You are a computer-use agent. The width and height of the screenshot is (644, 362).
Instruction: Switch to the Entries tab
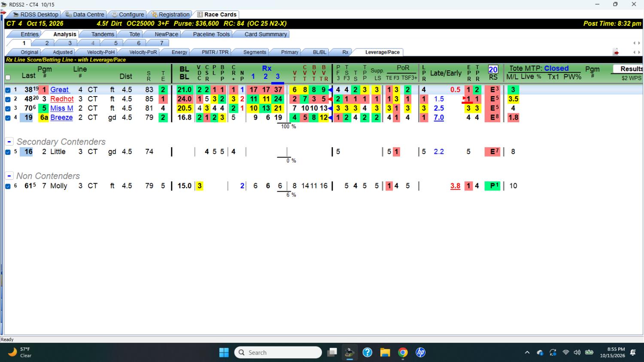coord(30,34)
